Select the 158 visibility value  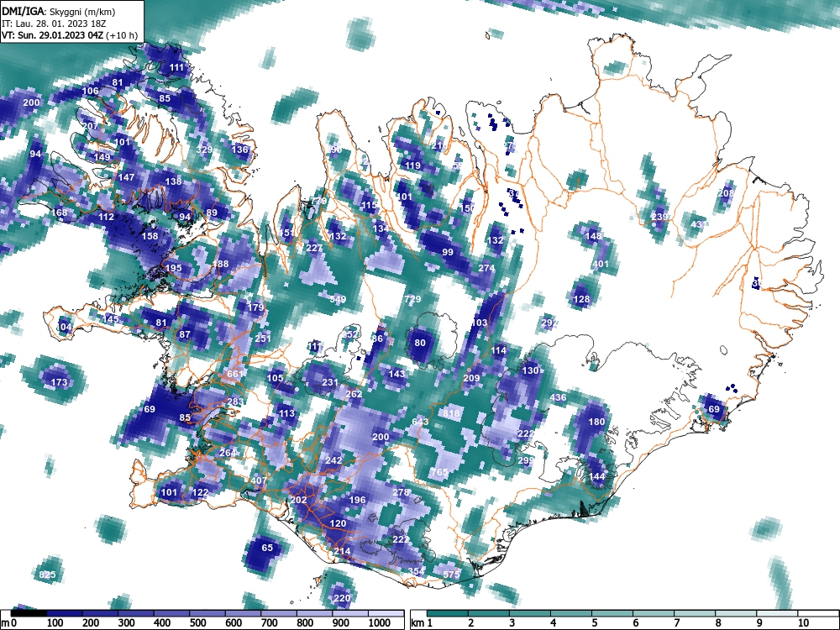point(150,236)
